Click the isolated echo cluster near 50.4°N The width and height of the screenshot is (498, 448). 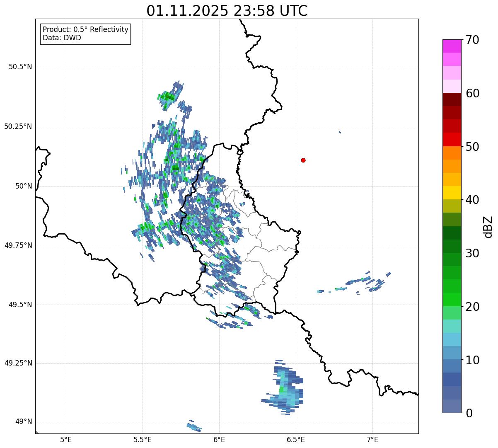(171, 96)
